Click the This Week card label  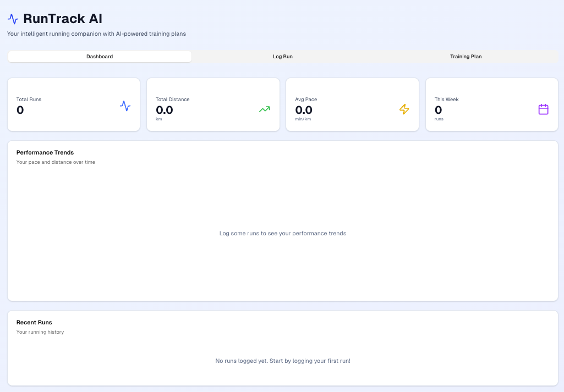(x=446, y=100)
